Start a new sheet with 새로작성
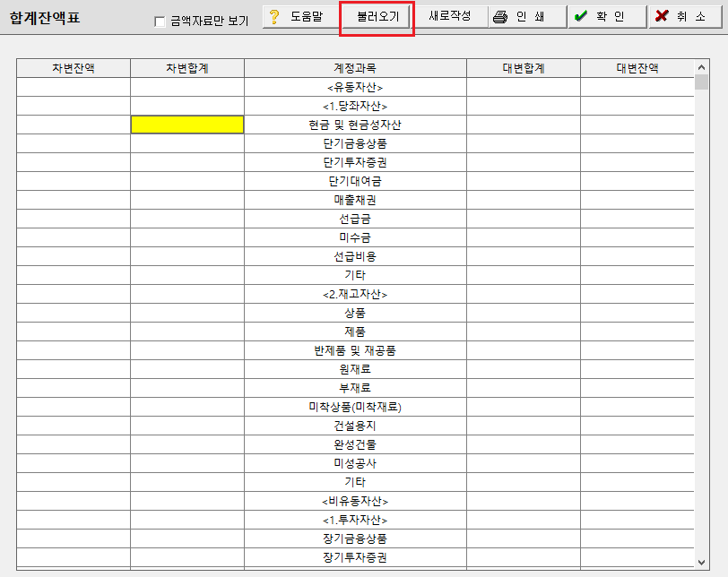Viewport: 728px width, 577px height. pyautogui.click(x=450, y=17)
